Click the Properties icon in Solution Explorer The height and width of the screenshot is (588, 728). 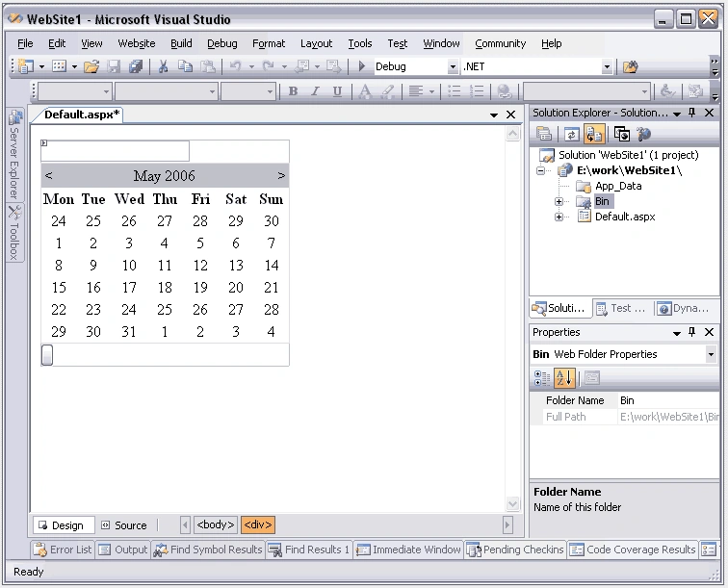[544, 135]
